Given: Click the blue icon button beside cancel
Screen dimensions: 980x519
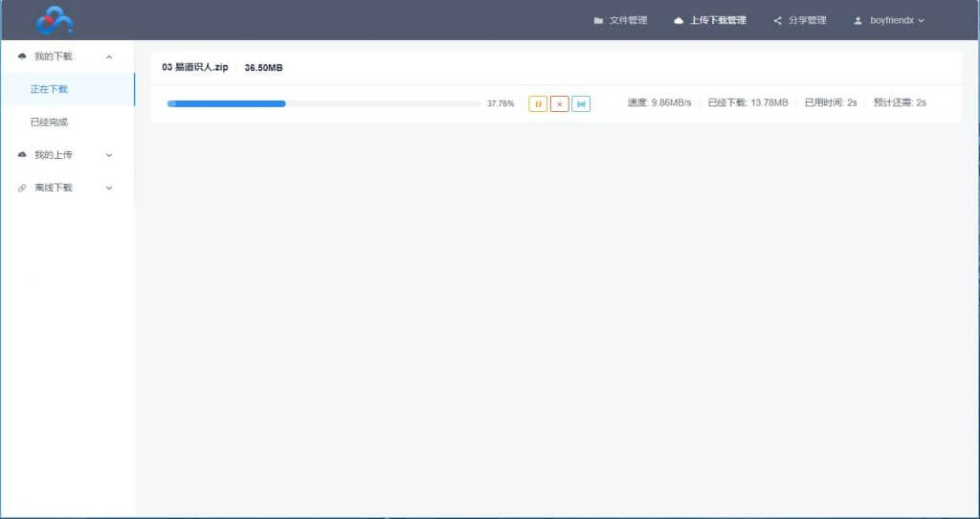Looking at the screenshot, I should pos(581,103).
